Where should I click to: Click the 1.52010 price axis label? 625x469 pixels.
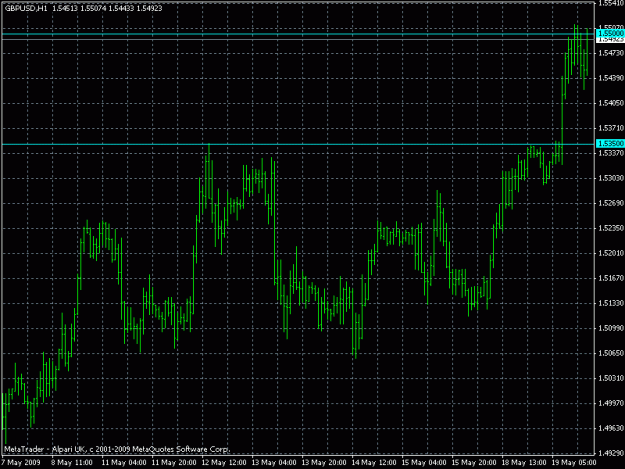tap(611, 253)
